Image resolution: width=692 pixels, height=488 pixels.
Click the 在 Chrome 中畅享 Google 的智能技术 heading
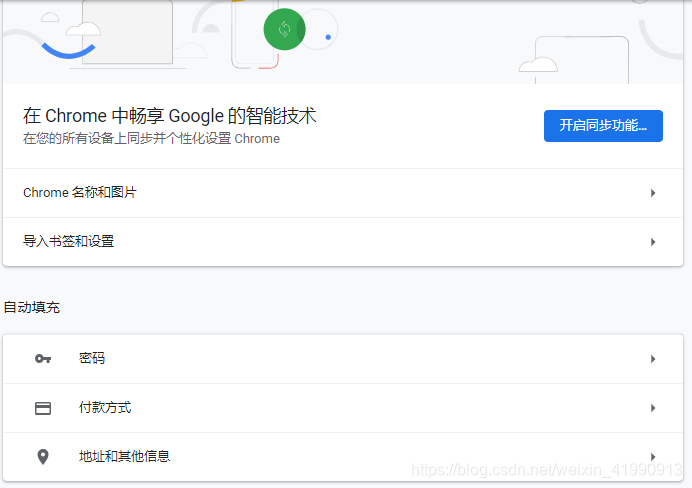tap(170, 116)
